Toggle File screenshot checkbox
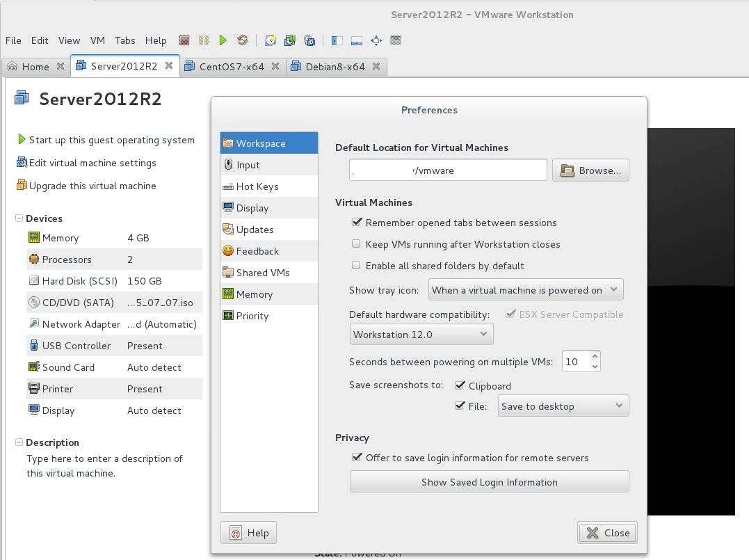 pos(460,406)
